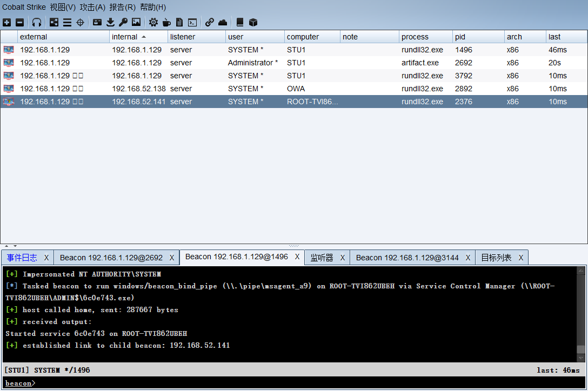Image resolution: width=588 pixels, height=391 pixels.
Task: Sort by the process column header
Action: pyautogui.click(x=426, y=37)
